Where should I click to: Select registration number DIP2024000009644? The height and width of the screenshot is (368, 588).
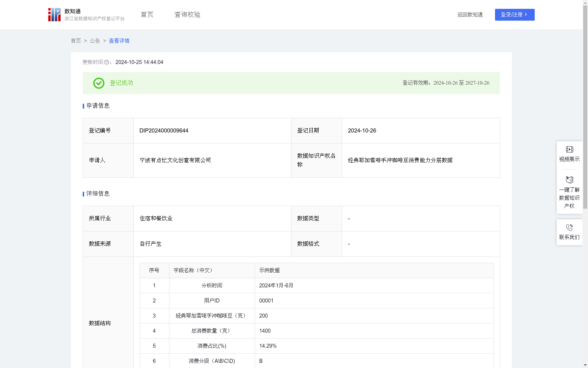click(164, 131)
